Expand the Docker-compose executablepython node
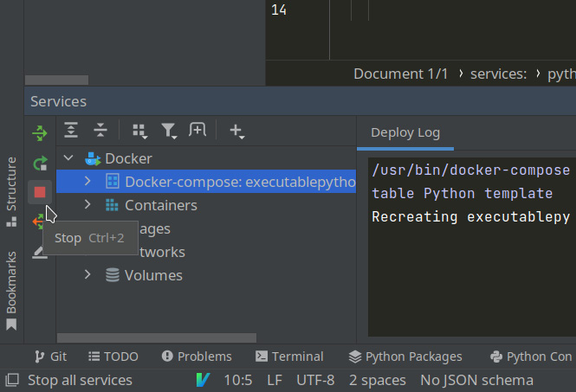 tap(87, 181)
